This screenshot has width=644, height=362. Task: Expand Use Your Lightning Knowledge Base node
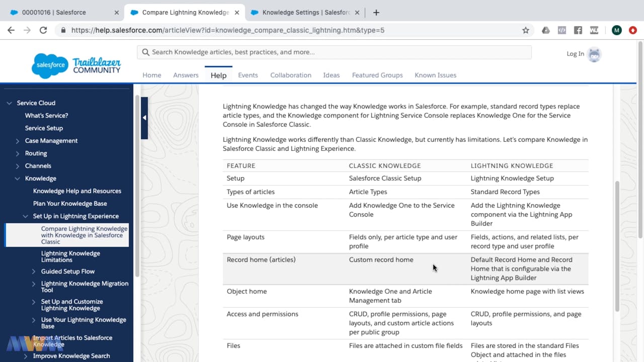click(34, 320)
